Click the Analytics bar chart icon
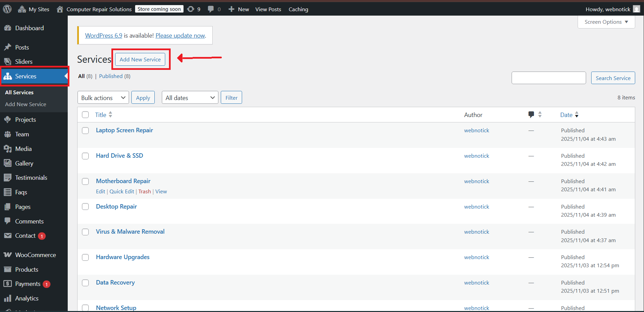 tap(7, 298)
